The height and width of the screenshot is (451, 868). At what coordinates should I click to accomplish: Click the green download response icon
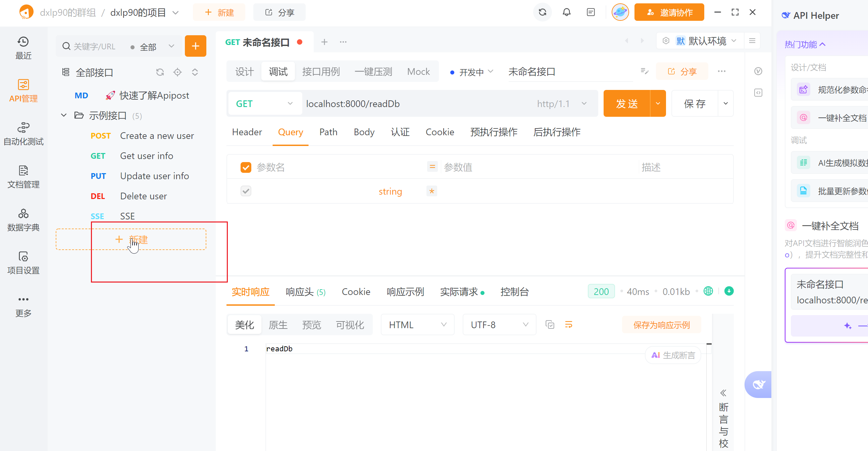729,291
